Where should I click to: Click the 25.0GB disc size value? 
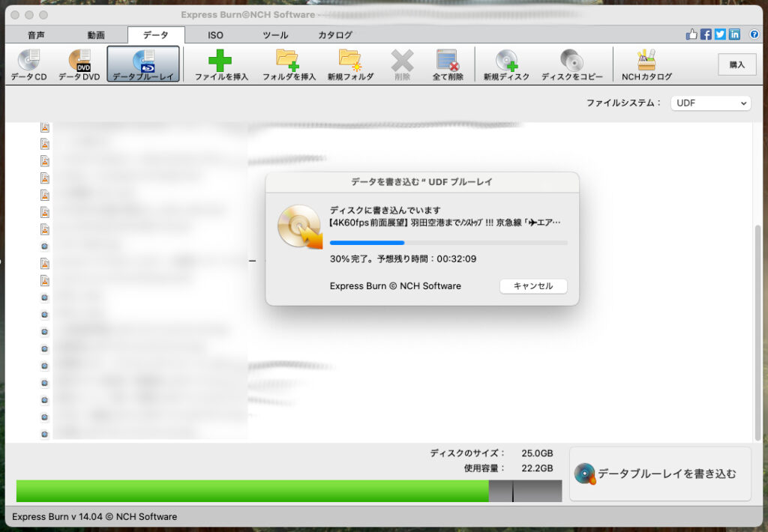[x=537, y=453]
